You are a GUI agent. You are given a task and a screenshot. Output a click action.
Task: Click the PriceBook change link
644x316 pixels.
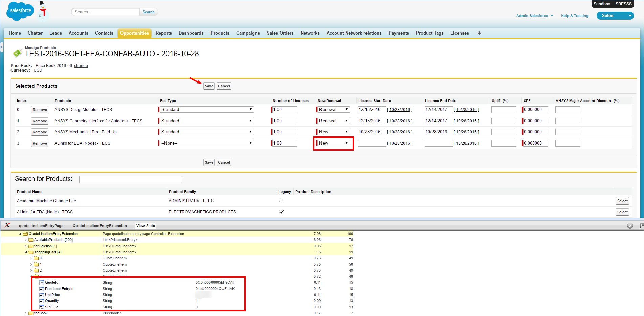[81, 66]
